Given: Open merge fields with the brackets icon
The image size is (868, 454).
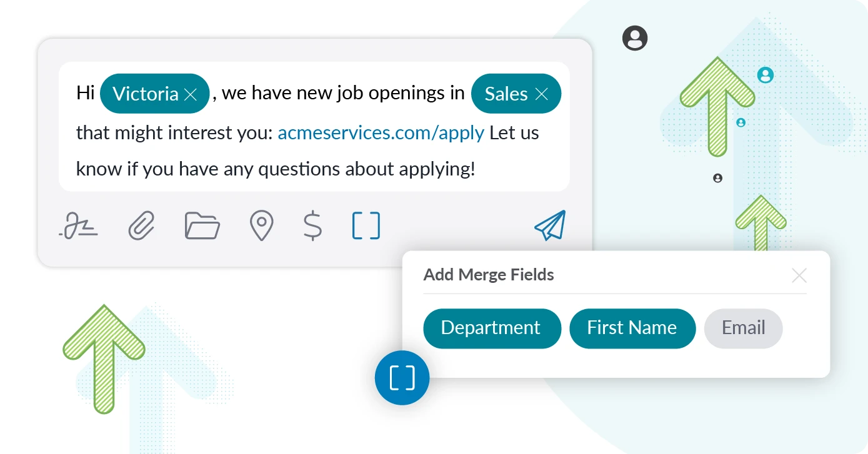Looking at the screenshot, I should pos(364,226).
